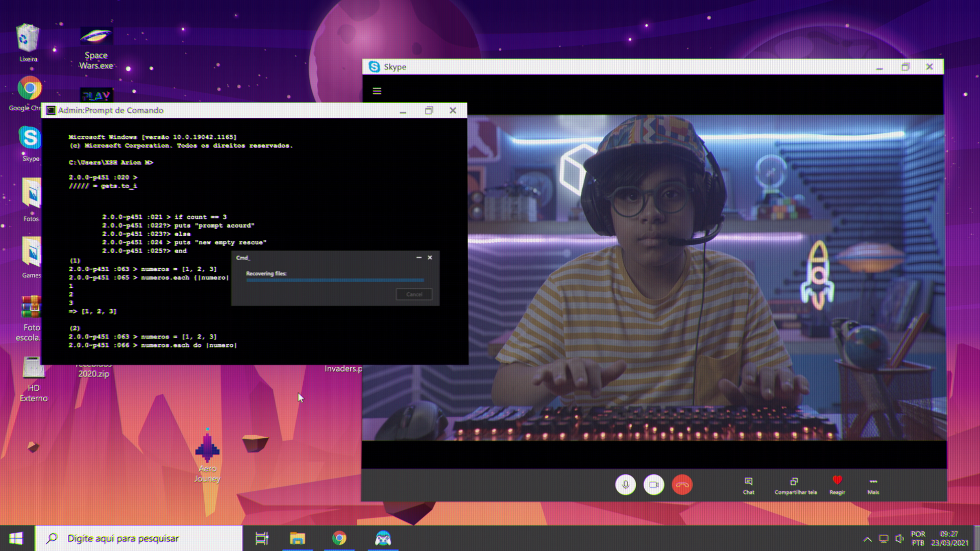End the Skype call with red button
Viewport: 980px width, 551px height.
(682, 485)
